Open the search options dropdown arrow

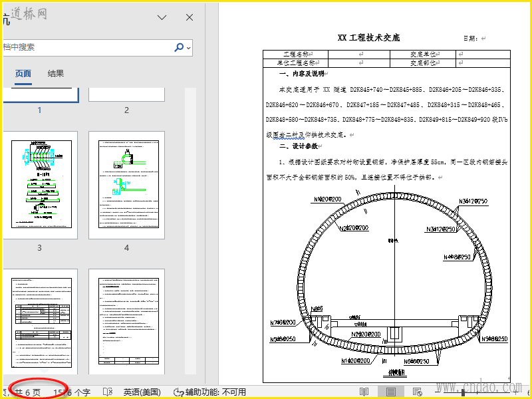(x=189, y=47)
